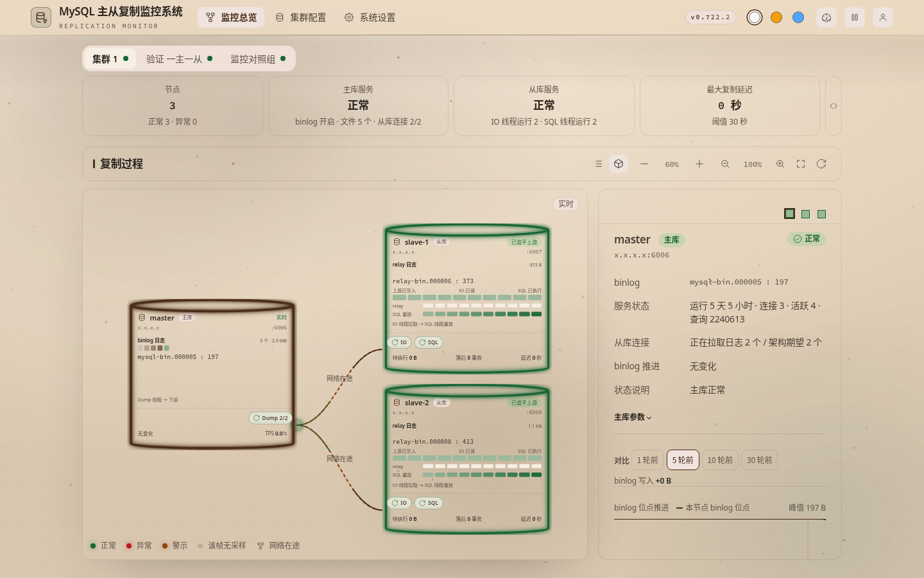
Task: Select the white theme color swatch
Action: point(755,17)
